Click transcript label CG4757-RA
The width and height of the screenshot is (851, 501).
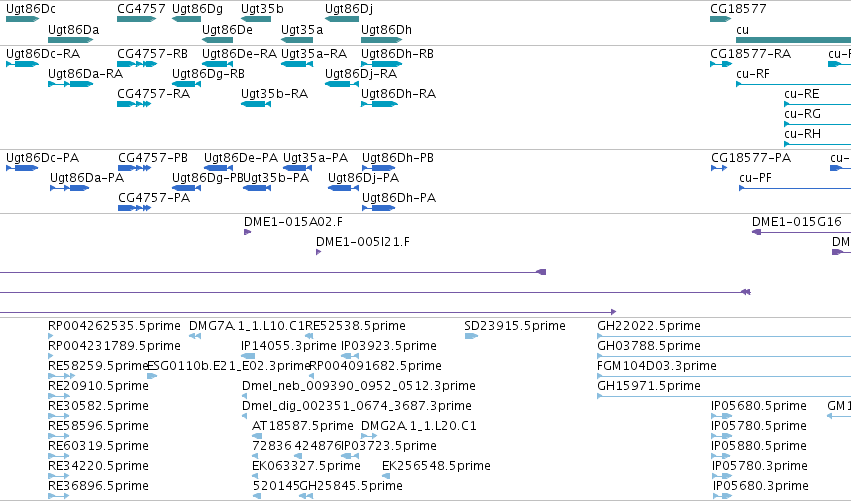(154, 94)
